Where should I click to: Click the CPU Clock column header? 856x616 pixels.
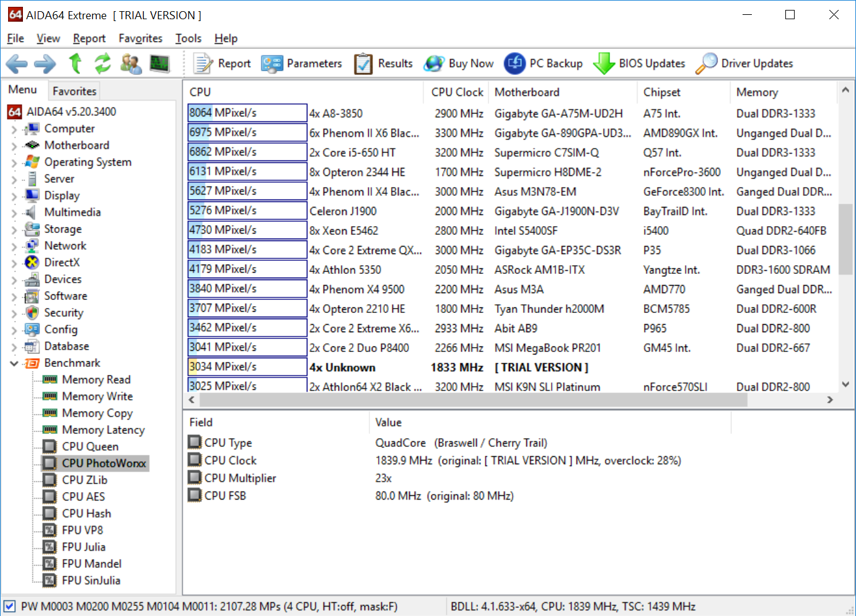(x=457, y=92)
